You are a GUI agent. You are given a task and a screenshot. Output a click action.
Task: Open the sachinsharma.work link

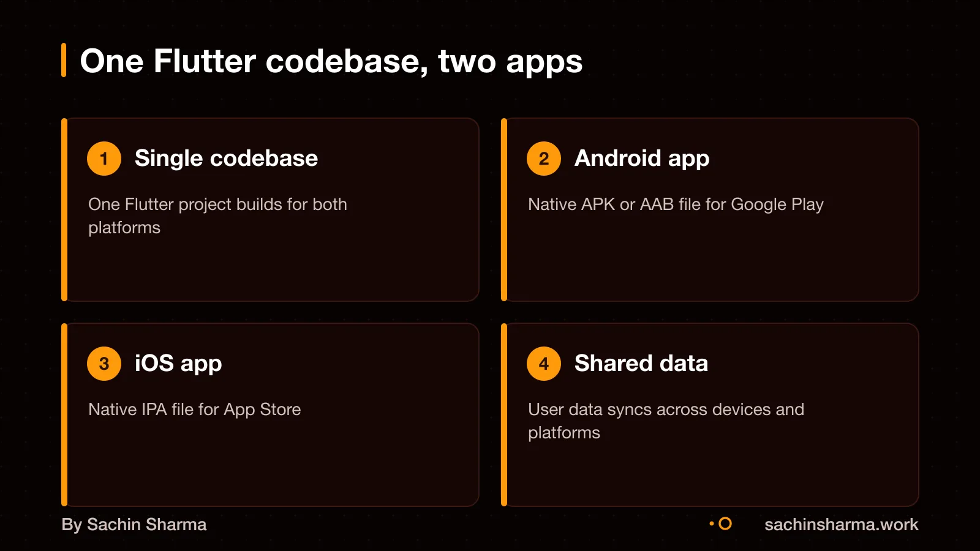[x=841, y=525]
